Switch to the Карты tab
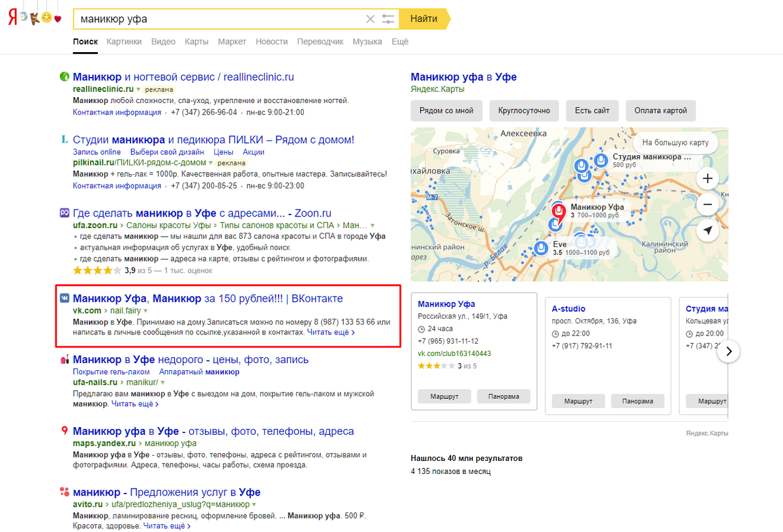Viewport: 783px width, 532px height. [x=196, y=42]
